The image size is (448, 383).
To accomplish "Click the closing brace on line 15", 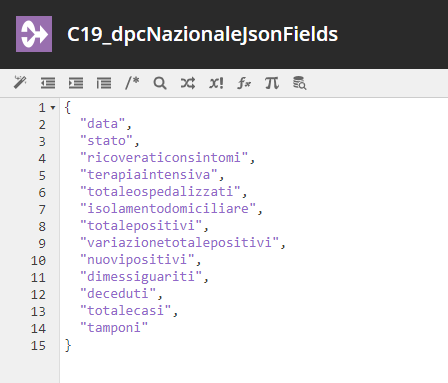I will click(x=68, y=345).
